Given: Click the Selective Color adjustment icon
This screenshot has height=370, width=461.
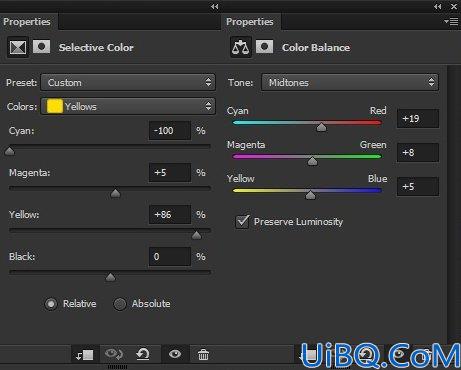Looking at the screenshot, I should [18, 47].
